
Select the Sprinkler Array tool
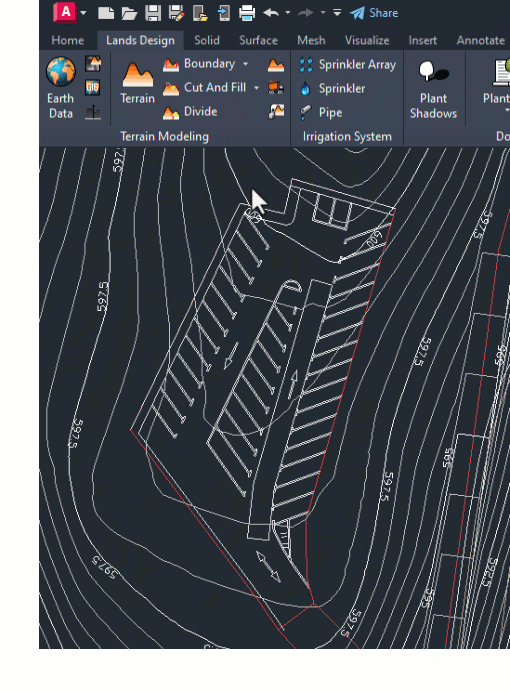coord(348,64)
